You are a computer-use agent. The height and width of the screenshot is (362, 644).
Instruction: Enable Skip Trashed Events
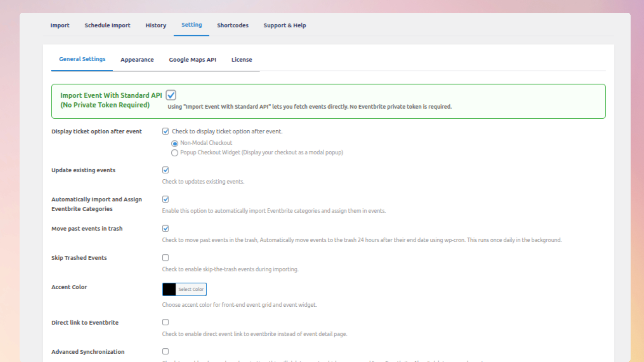pyautogui.click(x=165, y=257)
